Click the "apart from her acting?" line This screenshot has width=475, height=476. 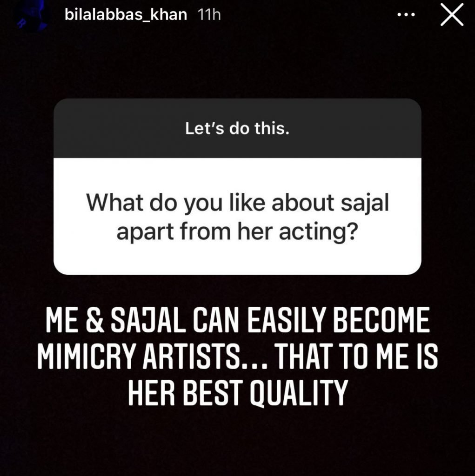(x=237, y=232)
